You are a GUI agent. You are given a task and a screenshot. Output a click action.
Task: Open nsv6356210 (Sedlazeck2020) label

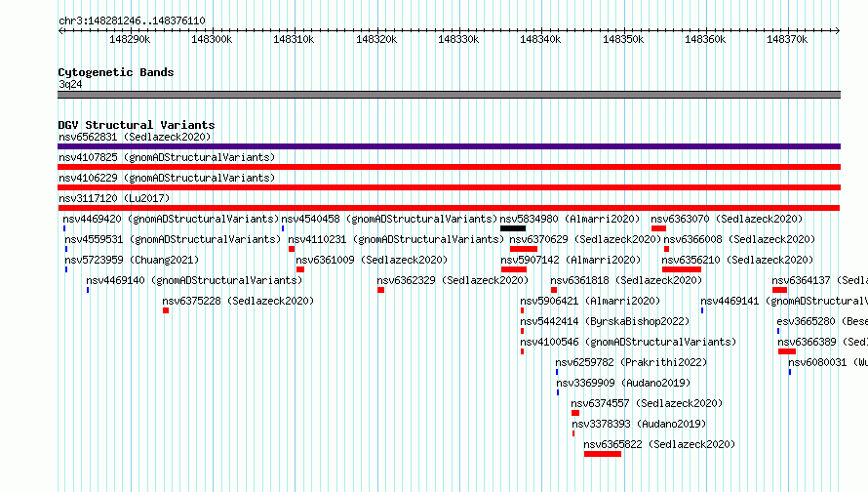(737, 260)
